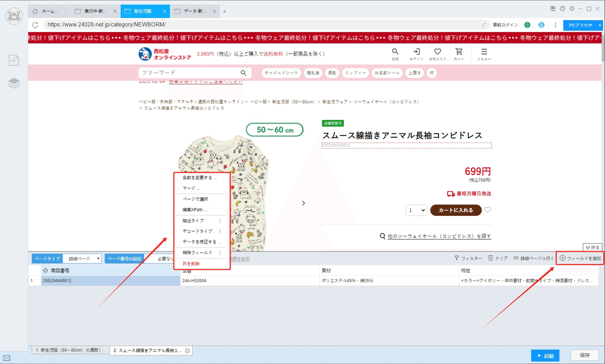Click the 起動 button at bottom right

pyautogui.click(x=545, y=355)
